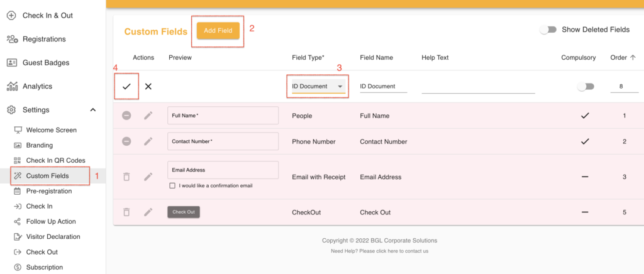
Task: Enable Compulsory toggle for ID Document
Action: [585, 87]
